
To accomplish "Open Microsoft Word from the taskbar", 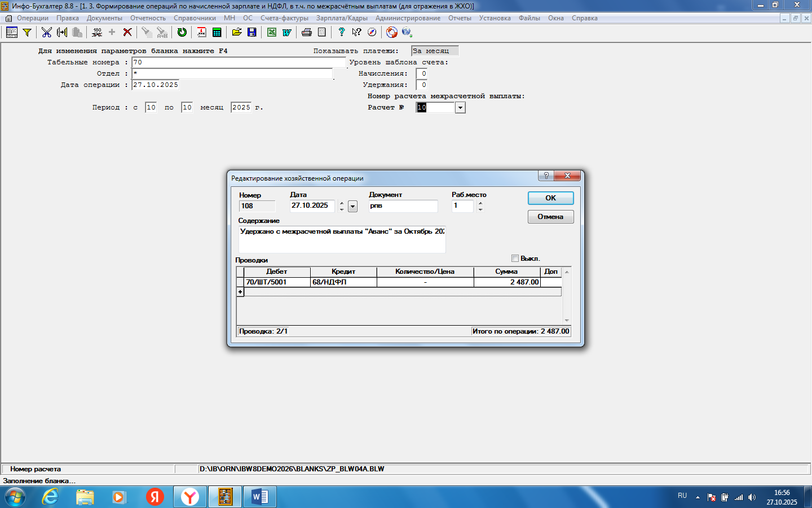I will (x=260, y=497).
